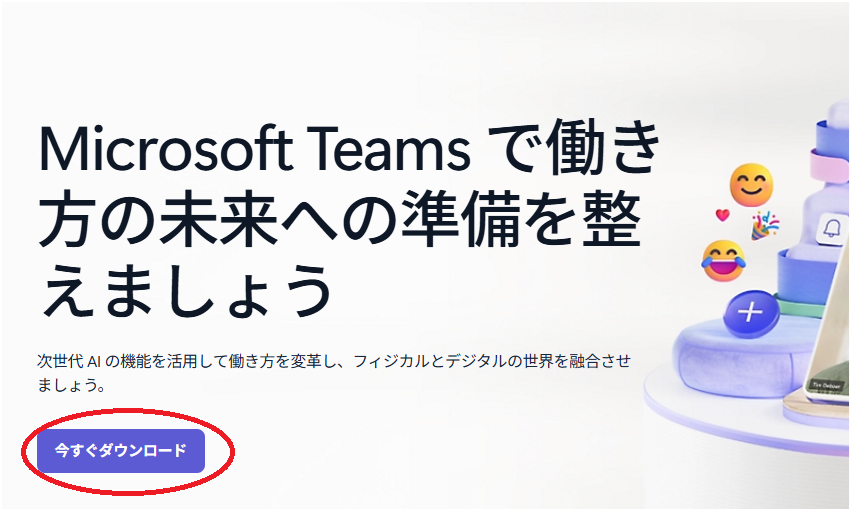Click the 今すぐダウンロード button
The width and height of the screenshot is (851, 511).
121,451
